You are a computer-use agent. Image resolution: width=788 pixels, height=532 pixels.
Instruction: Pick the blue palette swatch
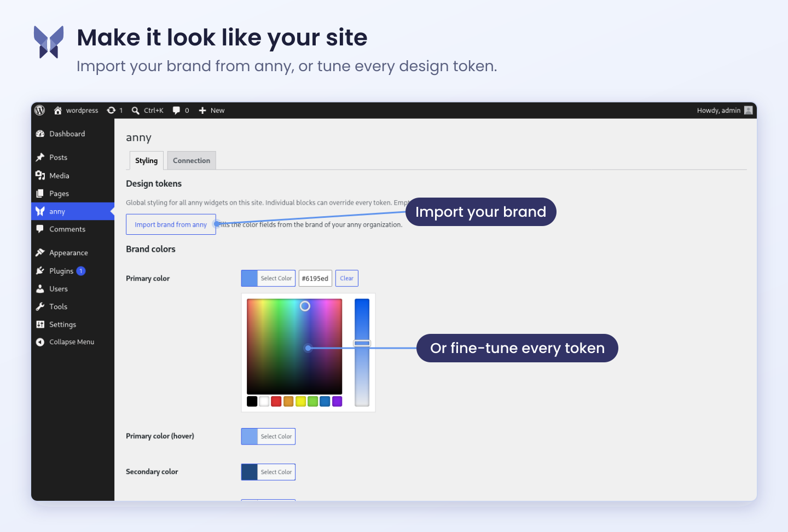coord(325,401)
